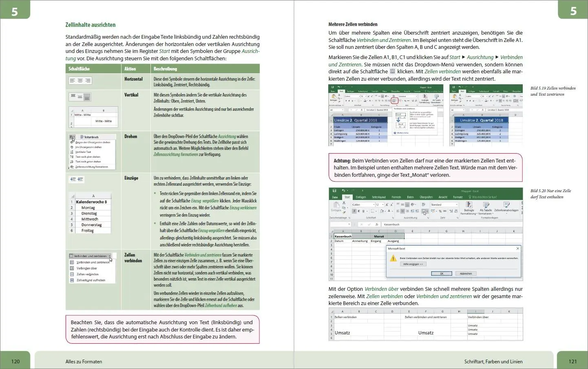588x369 pixels.
Task: Open the name box dropdown in Bild 5.20
Action: [349, 224]
